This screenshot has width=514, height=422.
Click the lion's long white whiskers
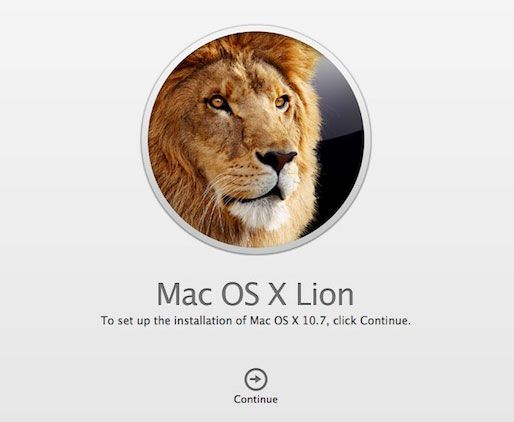(210, 200)
